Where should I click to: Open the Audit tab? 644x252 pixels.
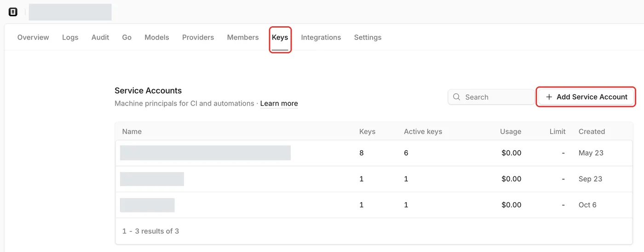pyautogui.click(x=100, y=37)
